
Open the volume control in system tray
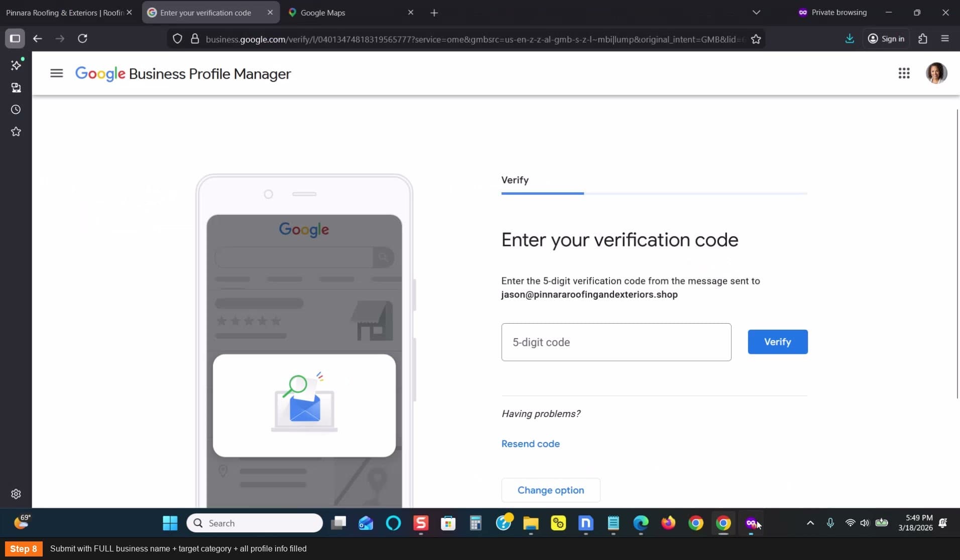coord(865,523)
